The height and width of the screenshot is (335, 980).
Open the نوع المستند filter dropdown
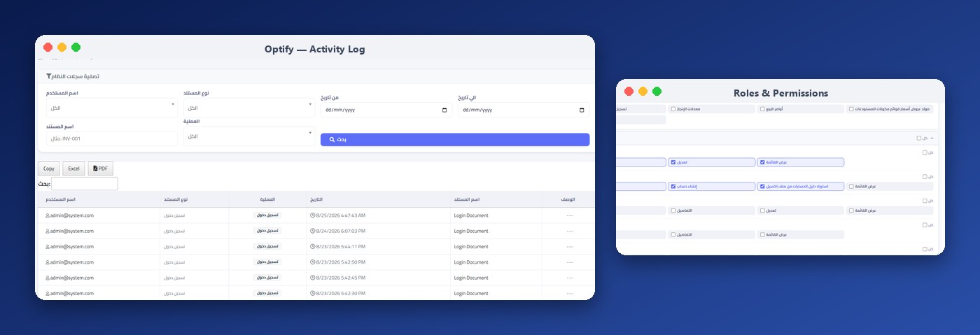pyautogui.click(x=249, y=108)
